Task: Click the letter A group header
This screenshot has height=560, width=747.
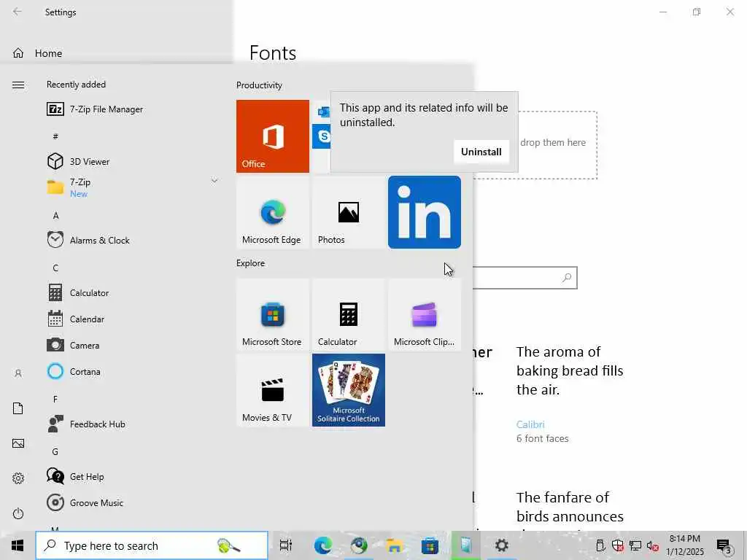Action: (x=55, y=216)
